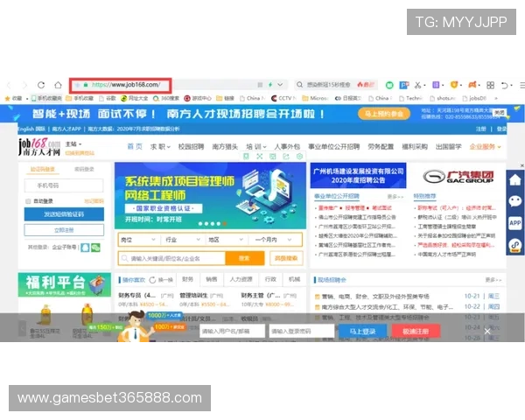Open the 地区 region dropdown
This screenshot has height=420, width=525.
[226, 240]
